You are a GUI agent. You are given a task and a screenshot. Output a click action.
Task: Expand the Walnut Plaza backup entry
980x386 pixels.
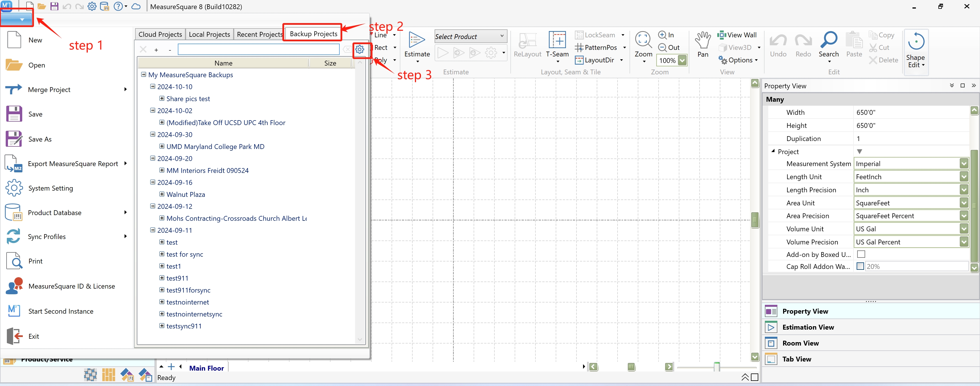162,194
